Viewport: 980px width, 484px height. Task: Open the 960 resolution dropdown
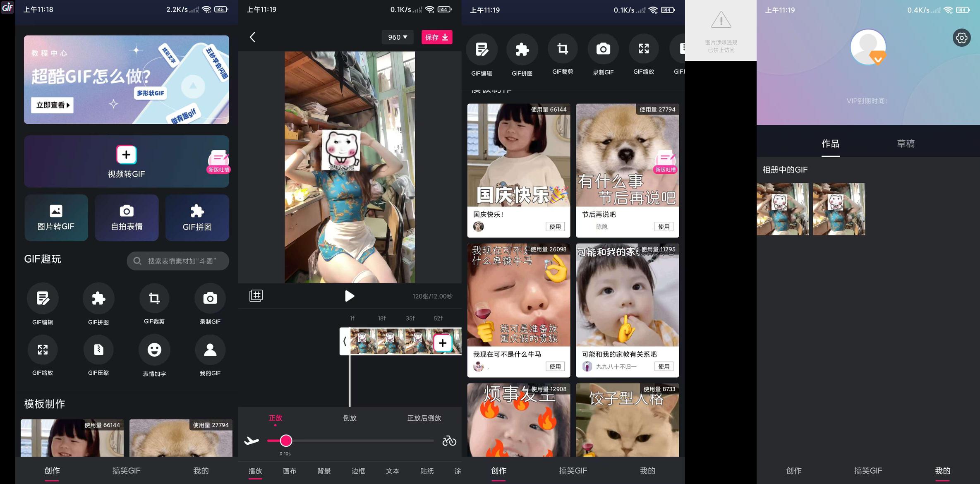398,37
